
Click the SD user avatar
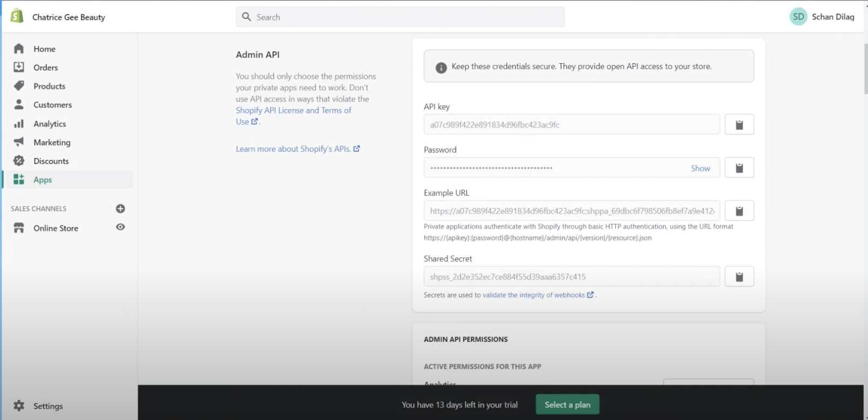click(798, 17)
